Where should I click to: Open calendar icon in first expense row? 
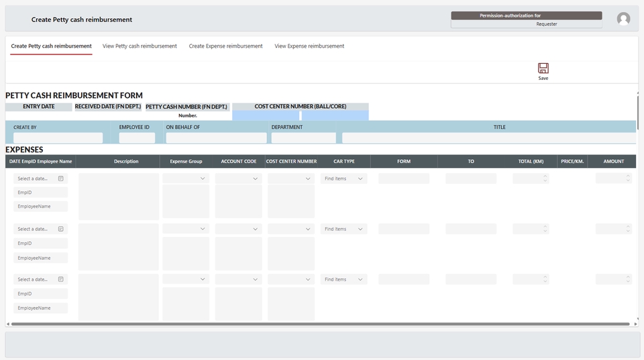[x=61, y=179]
